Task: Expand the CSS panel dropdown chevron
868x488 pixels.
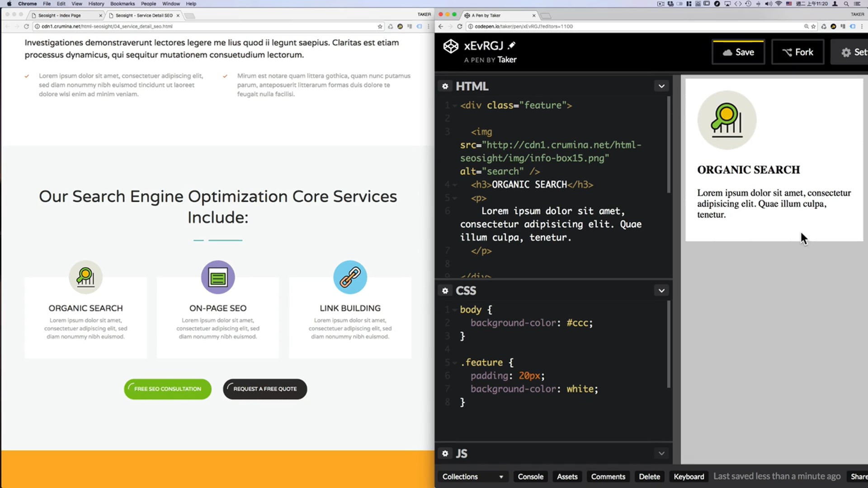Action: [661, 291]
